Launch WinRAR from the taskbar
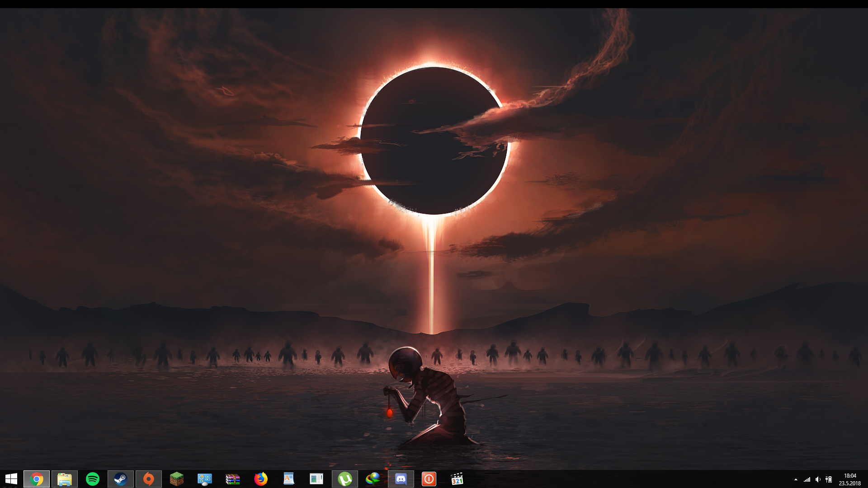The image size is (868, 488). [233, 479]
